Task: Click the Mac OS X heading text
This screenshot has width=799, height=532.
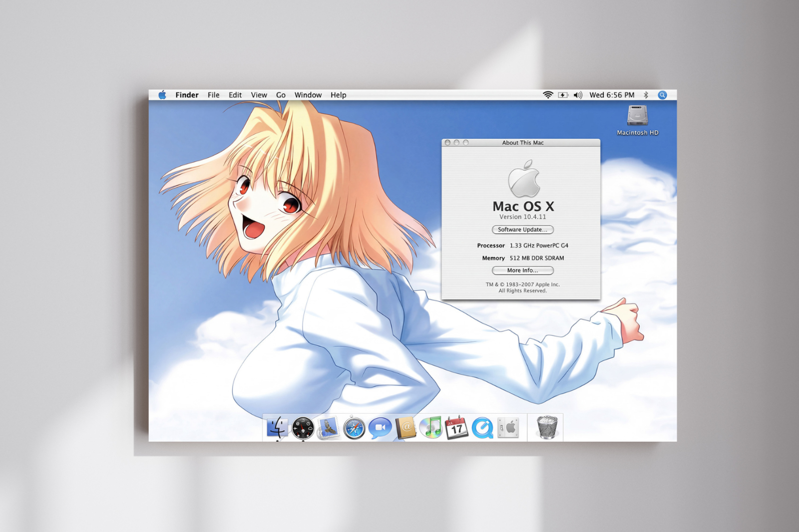Action: coord(523,206)
